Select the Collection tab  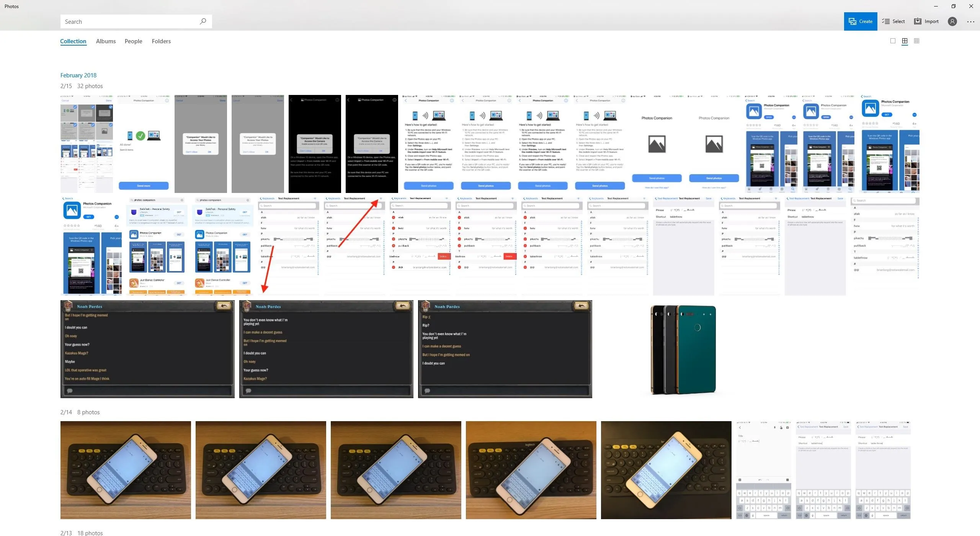[73, 41]
